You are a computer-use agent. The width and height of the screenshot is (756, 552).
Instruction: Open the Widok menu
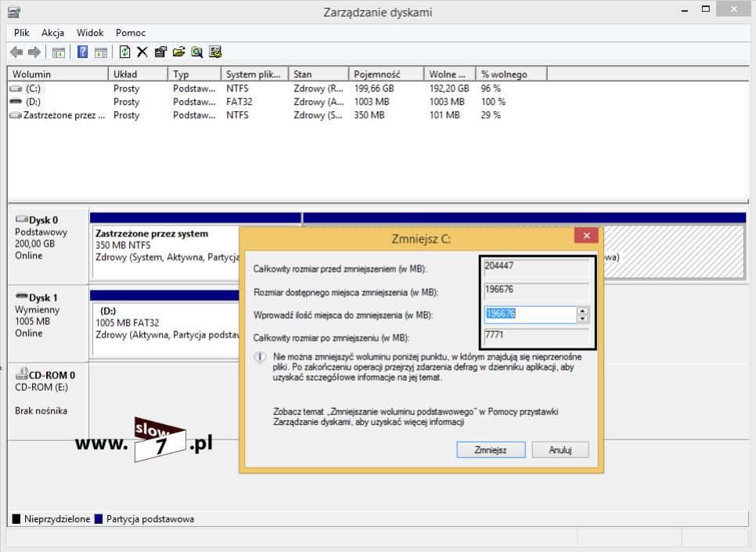(x=90, y=33)
